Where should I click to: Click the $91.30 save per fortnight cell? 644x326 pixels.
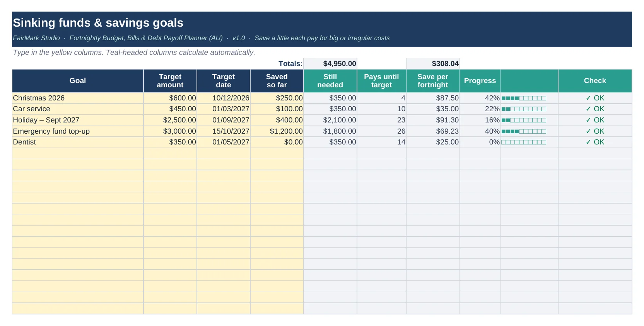click(433, 120)
